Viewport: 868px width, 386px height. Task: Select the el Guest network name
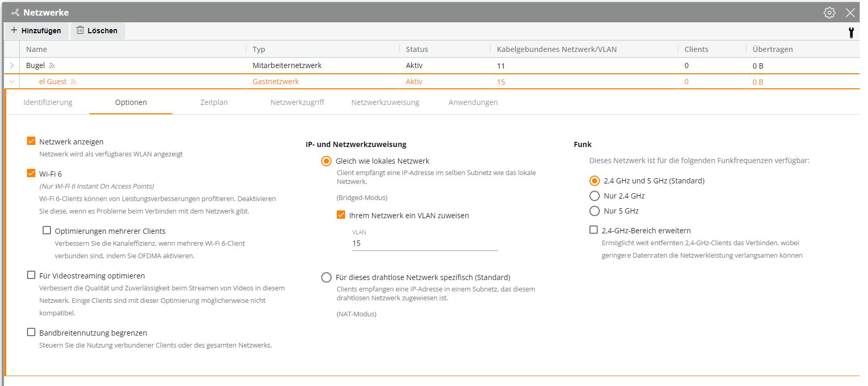[x=53, y=82]
